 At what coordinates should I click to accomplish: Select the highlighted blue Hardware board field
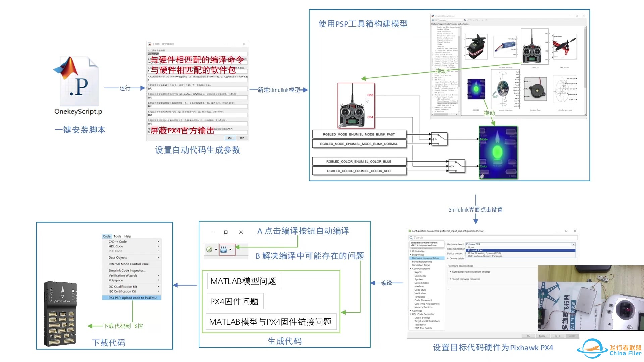click(x=520, y=251)
